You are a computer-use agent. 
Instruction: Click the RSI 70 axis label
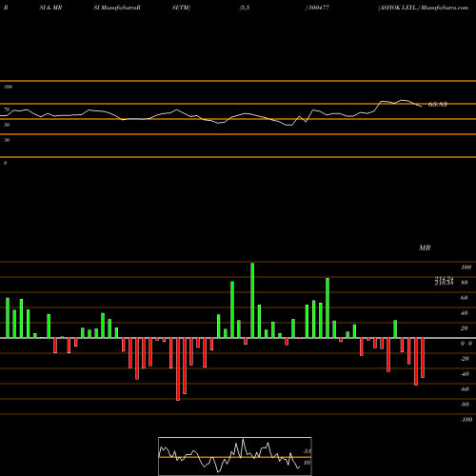pos(7,109)
